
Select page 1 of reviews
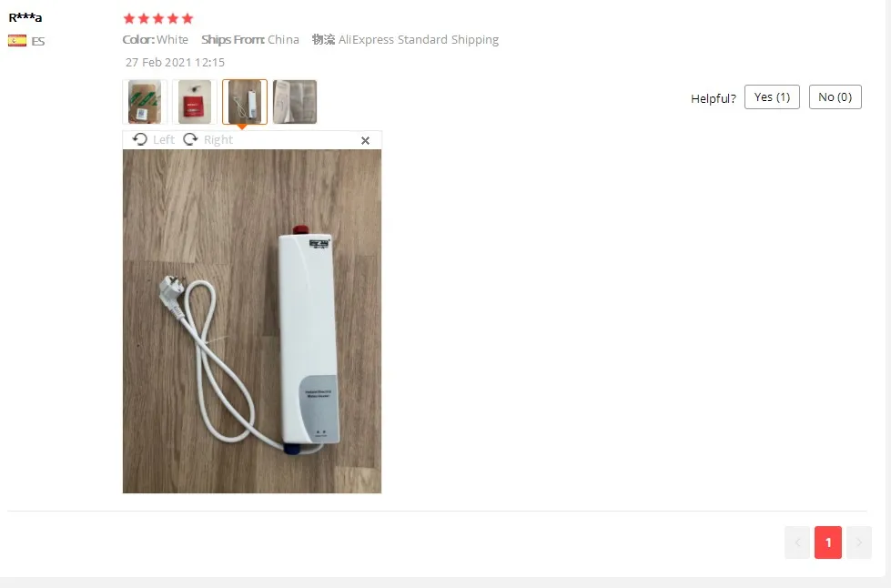828,542
